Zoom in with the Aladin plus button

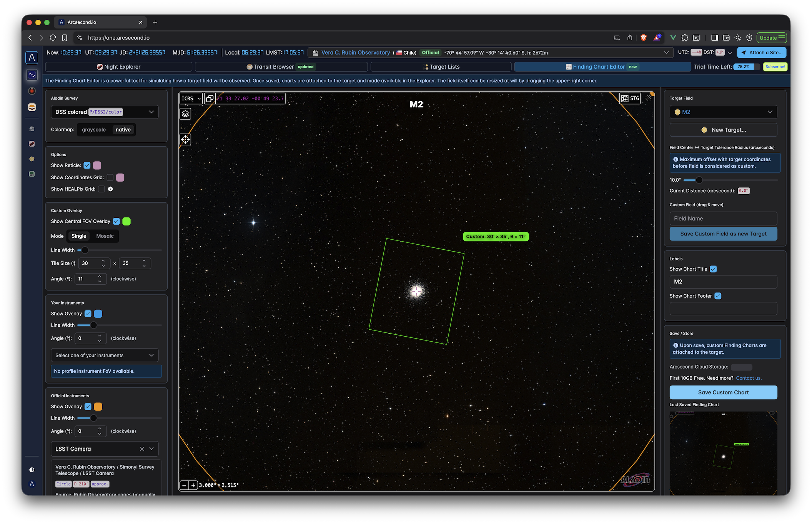[x=193, y=485]
